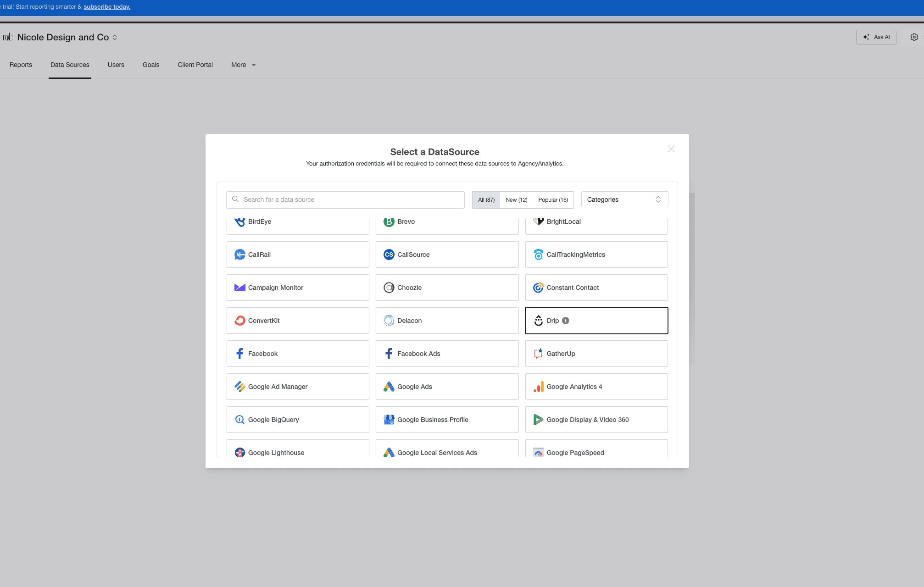Filter by Popular (16) data sources
This screenshot has width=924, height=587.
(x=553, y=200)
